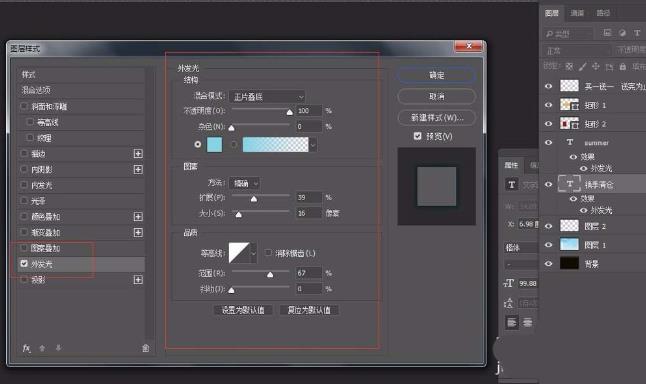Image resolution: width=646 pixels, height=384 pixels.
Task: Open the layer kind filter dropdown
Action: [569, 33]
